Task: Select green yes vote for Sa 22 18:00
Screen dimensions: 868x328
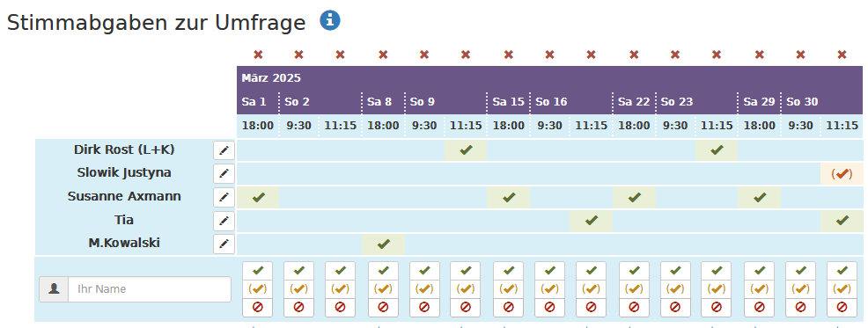Action: [635, 271]
